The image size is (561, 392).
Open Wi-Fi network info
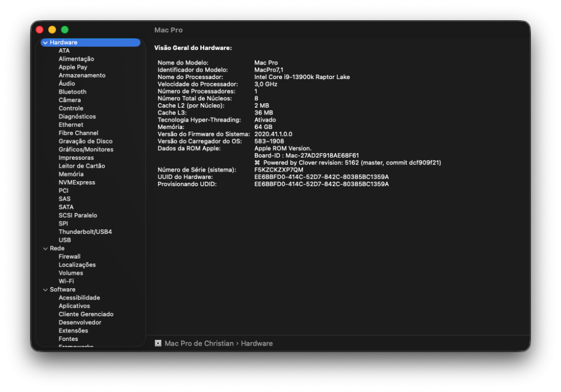pyautogui.click(x=66, y=281)
